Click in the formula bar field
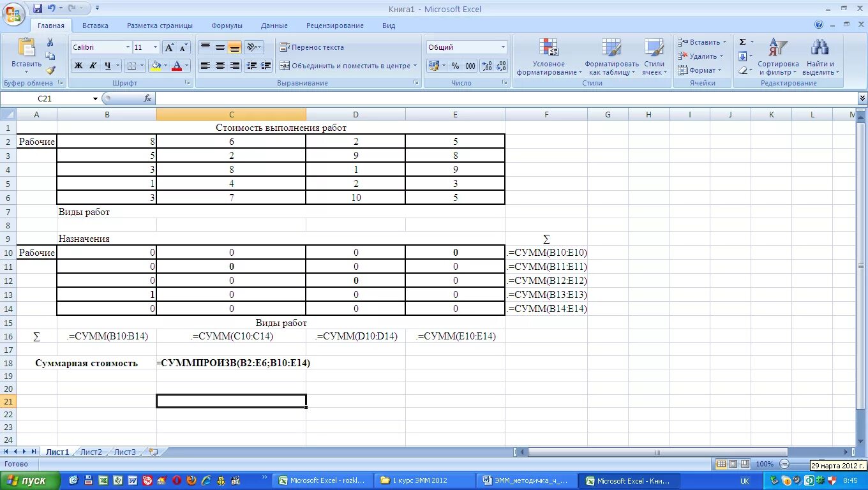This screenshot has width=868, height=490. point(506,98)
